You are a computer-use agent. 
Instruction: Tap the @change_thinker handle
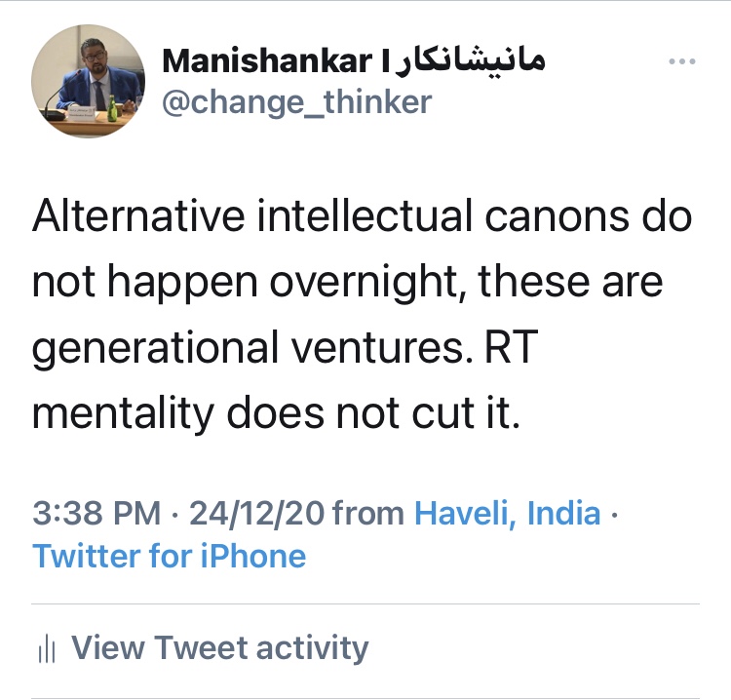295,101
